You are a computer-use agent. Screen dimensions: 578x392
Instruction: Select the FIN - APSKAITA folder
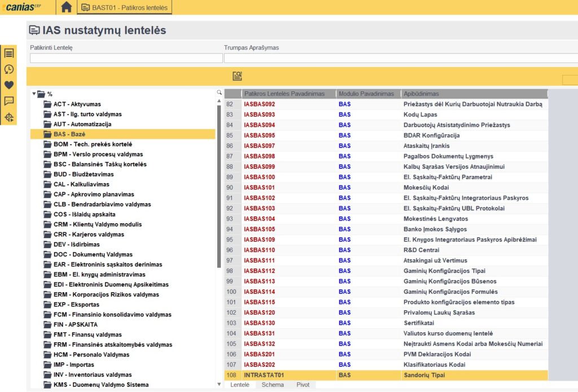coord(76,325)
